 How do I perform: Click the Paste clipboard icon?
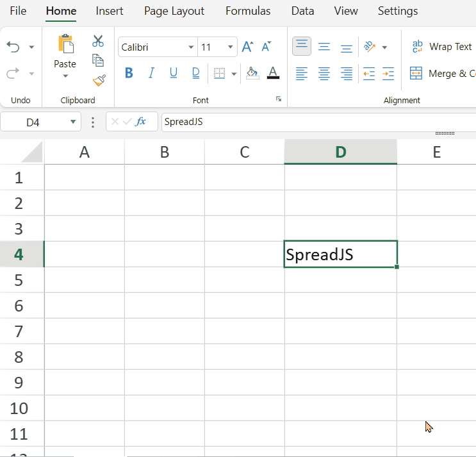click(65, 43)
